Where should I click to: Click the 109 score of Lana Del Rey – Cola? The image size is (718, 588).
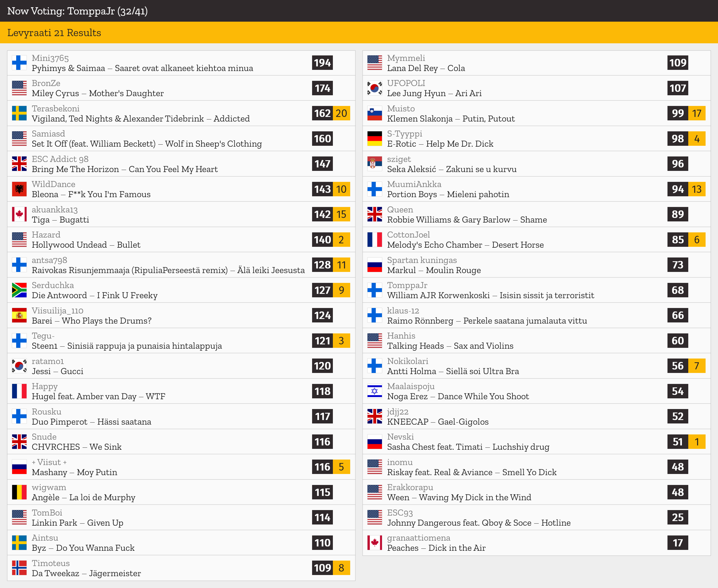tap(678, 63)
